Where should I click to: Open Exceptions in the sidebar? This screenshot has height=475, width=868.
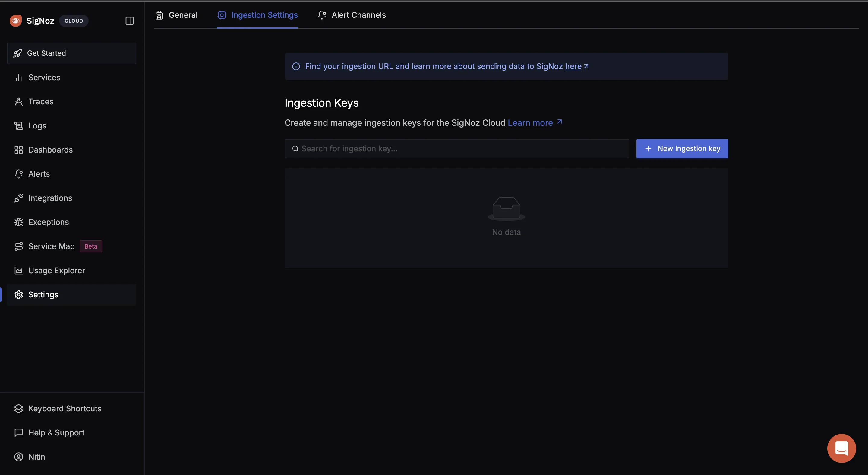coord(72,222)
